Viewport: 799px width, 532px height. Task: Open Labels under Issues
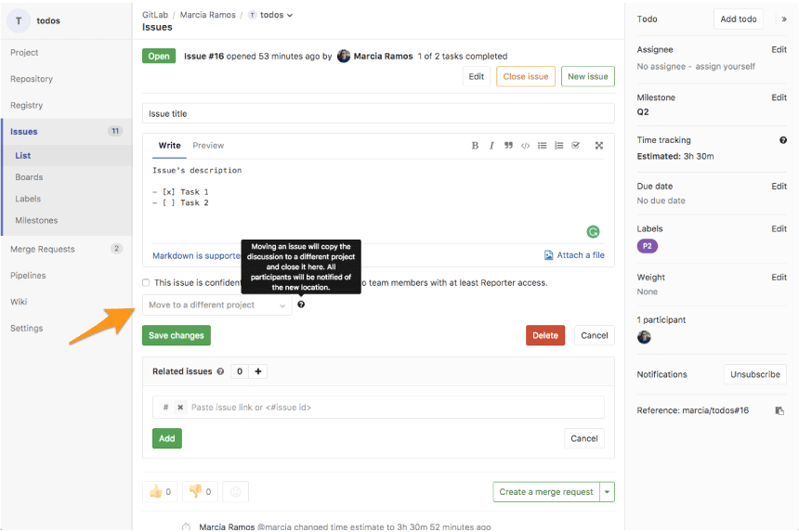coord(28,199)
